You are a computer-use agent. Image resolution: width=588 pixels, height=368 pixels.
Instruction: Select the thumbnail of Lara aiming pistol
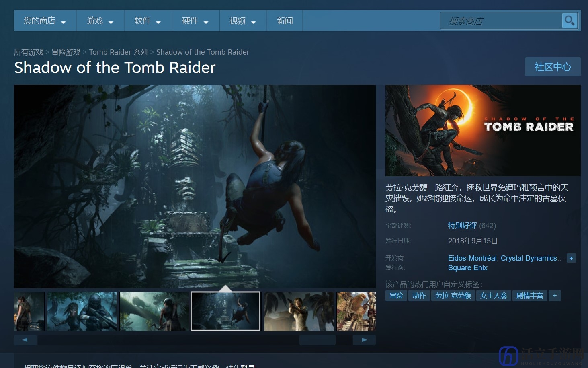click(299, 312)
